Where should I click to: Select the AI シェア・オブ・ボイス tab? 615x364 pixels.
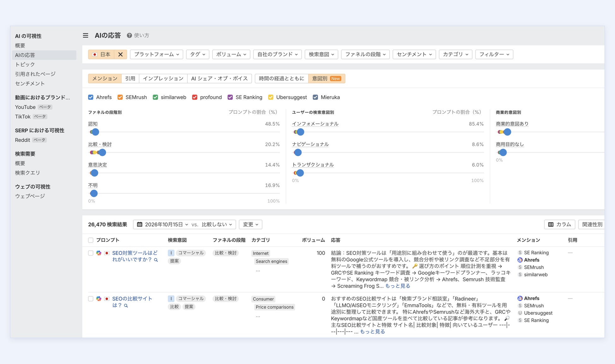click(220, 79)
